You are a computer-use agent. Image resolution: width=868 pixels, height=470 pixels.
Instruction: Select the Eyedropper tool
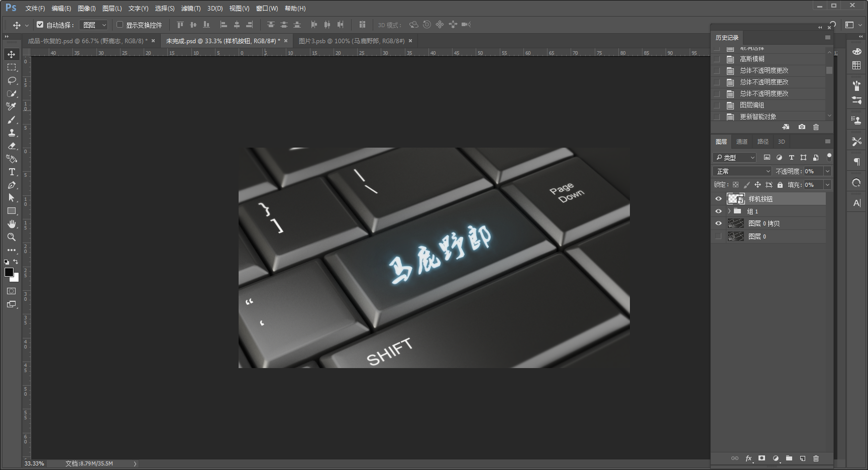coord(12,106)
